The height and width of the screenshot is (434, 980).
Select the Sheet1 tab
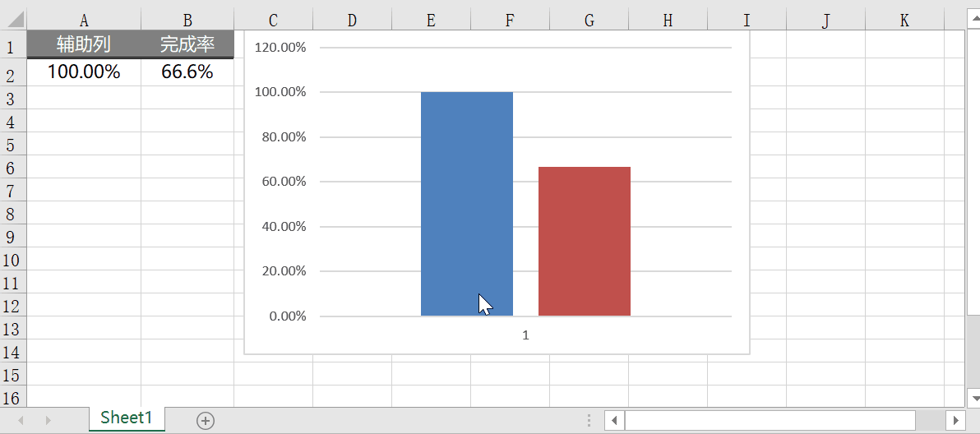pos(127,418)
